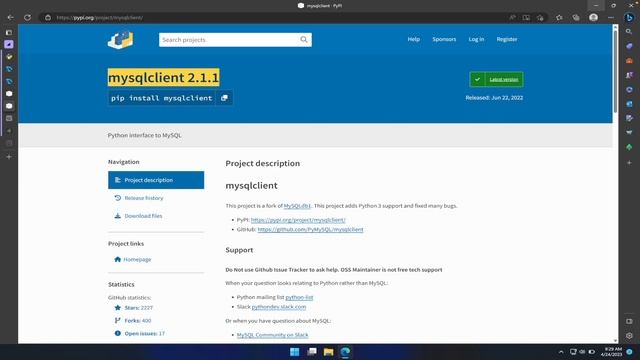Open Download files

pos(143,216)
